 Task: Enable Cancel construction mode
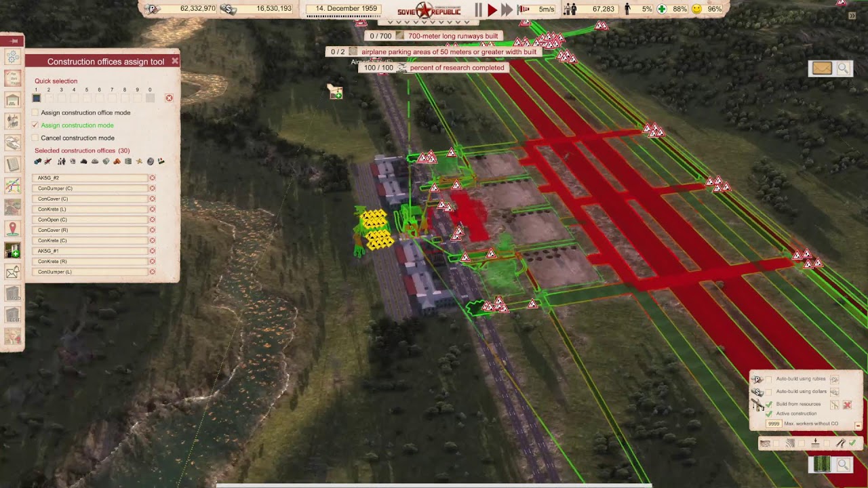[35, 138]
